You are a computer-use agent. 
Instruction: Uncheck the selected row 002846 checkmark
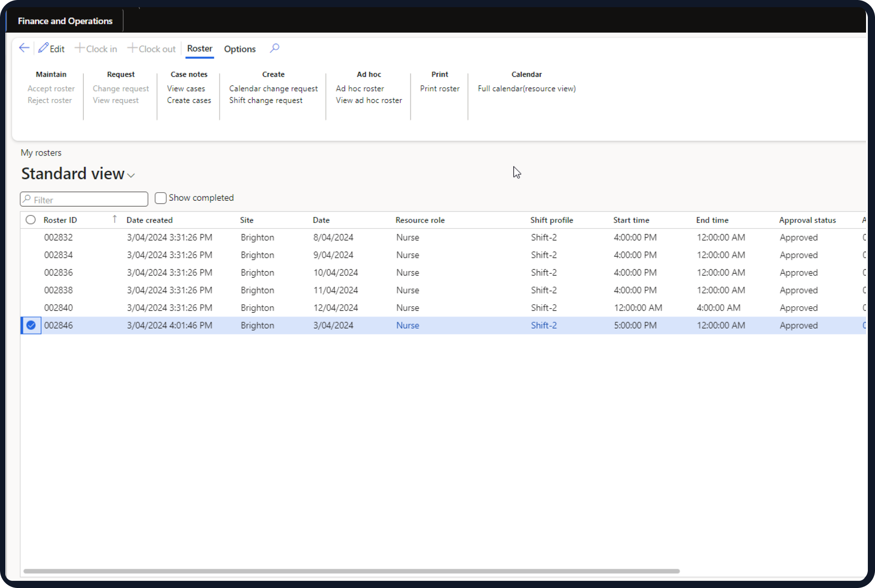pyautogui.click(x=31, y=325)
